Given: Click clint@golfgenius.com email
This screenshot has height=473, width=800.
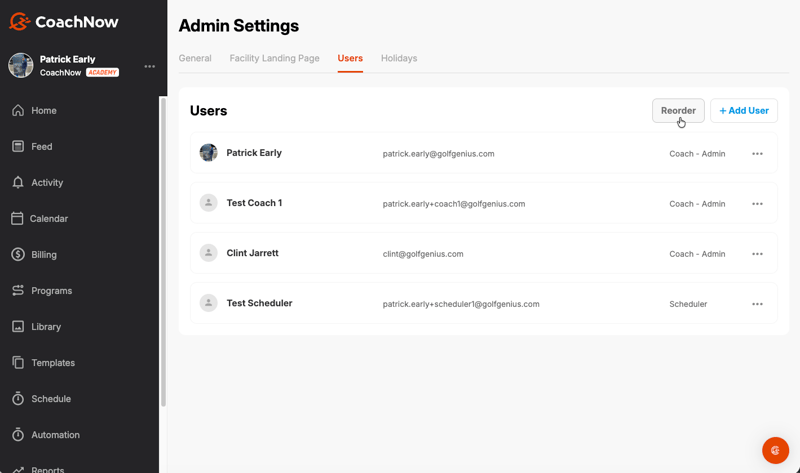Looking at the screenshot, I should pyautogui.click(x=423, y=254).
